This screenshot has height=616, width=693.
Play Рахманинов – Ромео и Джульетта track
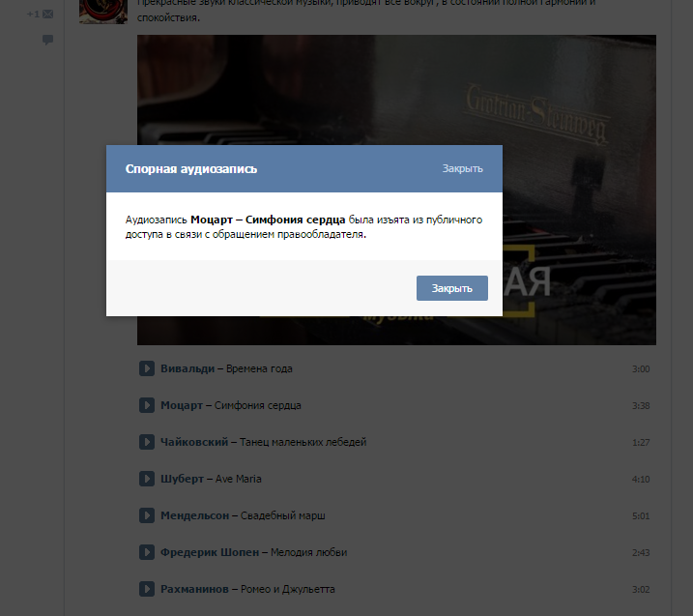point(147,589)
